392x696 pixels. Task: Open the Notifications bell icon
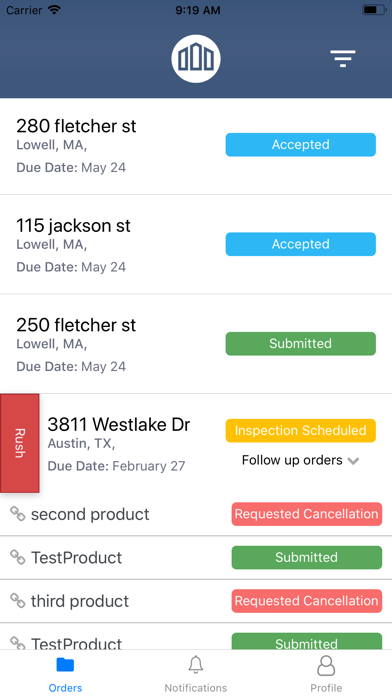click(x=196, y=665)
